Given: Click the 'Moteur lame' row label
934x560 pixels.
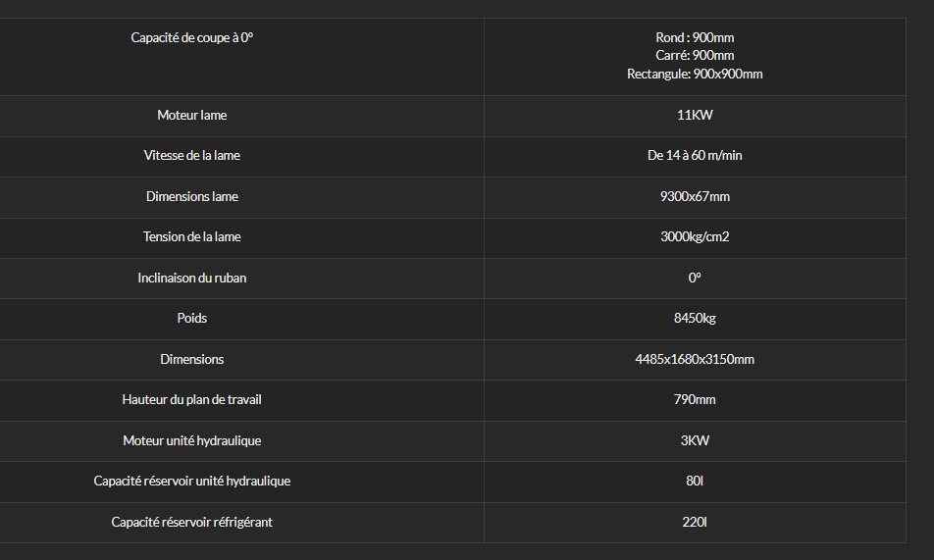Looking at the screenshot, I should click(192, 115).
